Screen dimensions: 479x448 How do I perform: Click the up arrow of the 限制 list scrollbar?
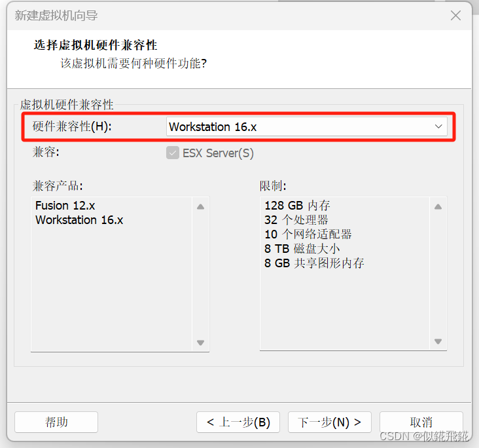click(x=438, y=207)
